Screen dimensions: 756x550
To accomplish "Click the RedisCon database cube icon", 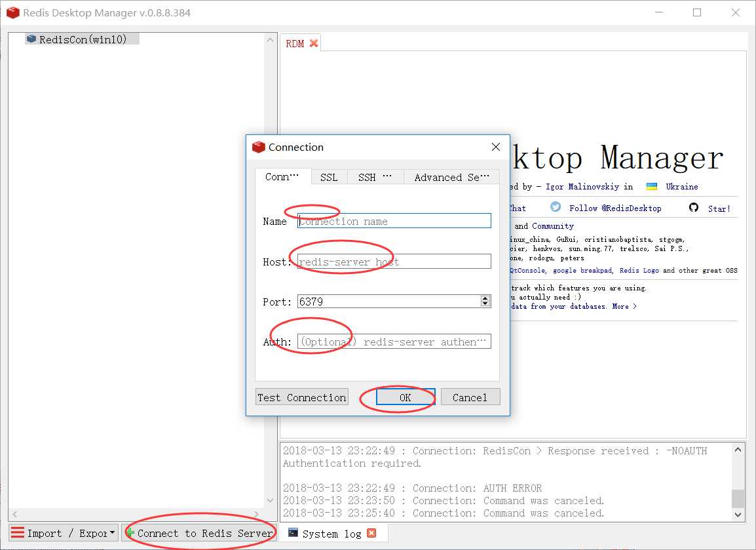I will click(31, 39).
